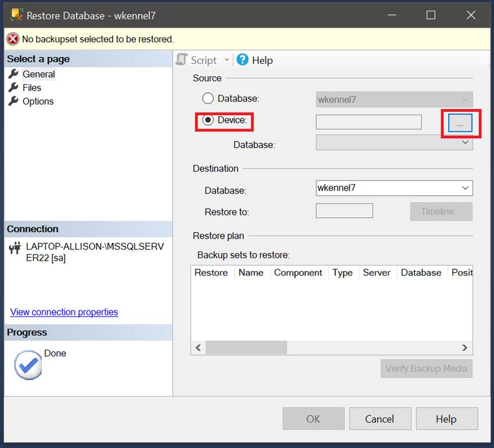Screen dimensions: 494x448
Task: Open the Destination Database dropdown
Action: coord(465,188)
